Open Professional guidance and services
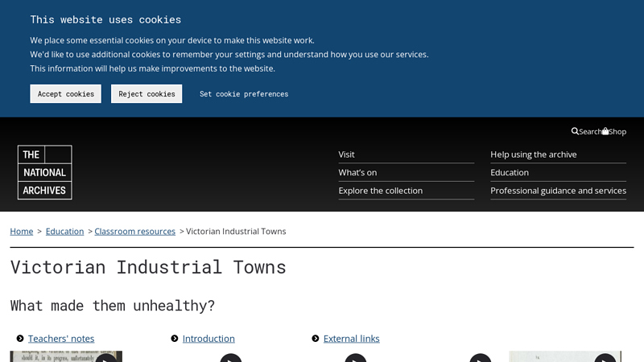This screenshot has width=644, height=362. point(558,191)
